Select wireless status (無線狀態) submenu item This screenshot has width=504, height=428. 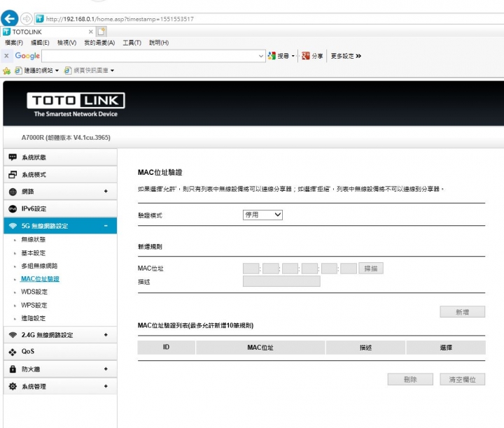point(34,239)
